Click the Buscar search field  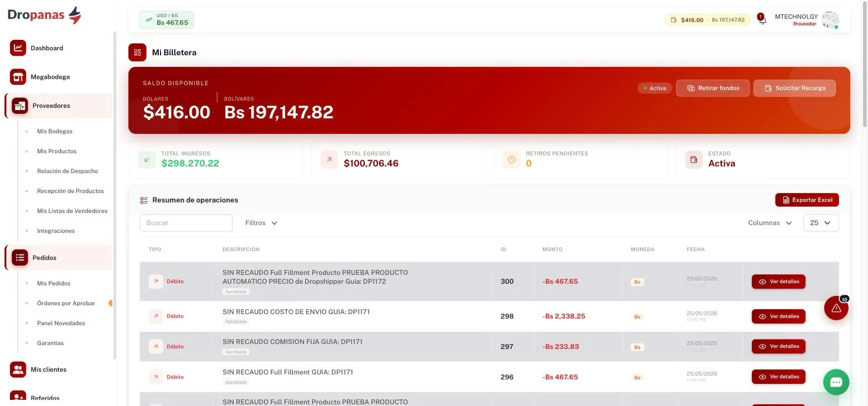[186, 223]
